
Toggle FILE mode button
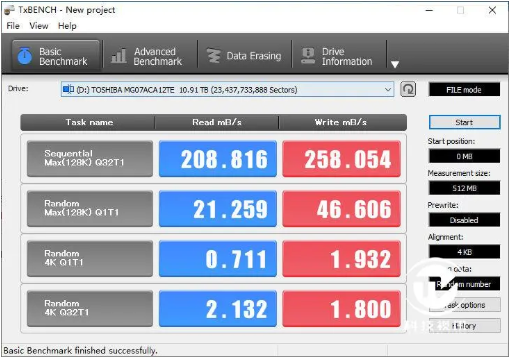click(x=465, y=90)
